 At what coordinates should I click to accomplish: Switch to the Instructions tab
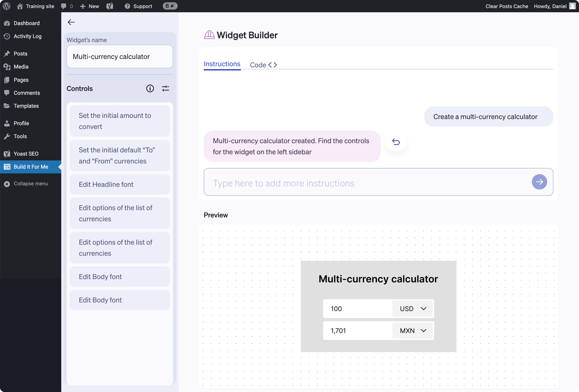(x=222, y=64)
